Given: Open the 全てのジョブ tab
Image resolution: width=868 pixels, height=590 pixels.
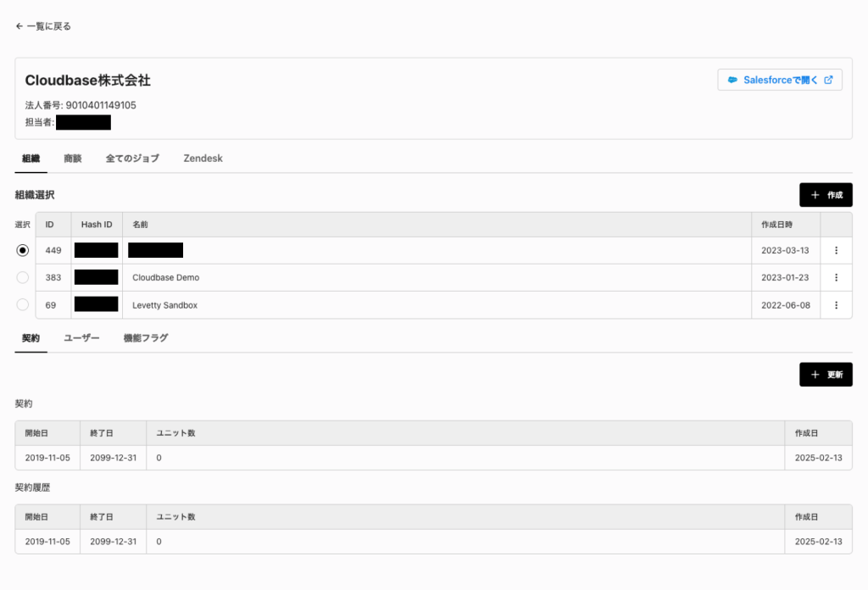Looking at the screenshot, I should tap(132, 159).
